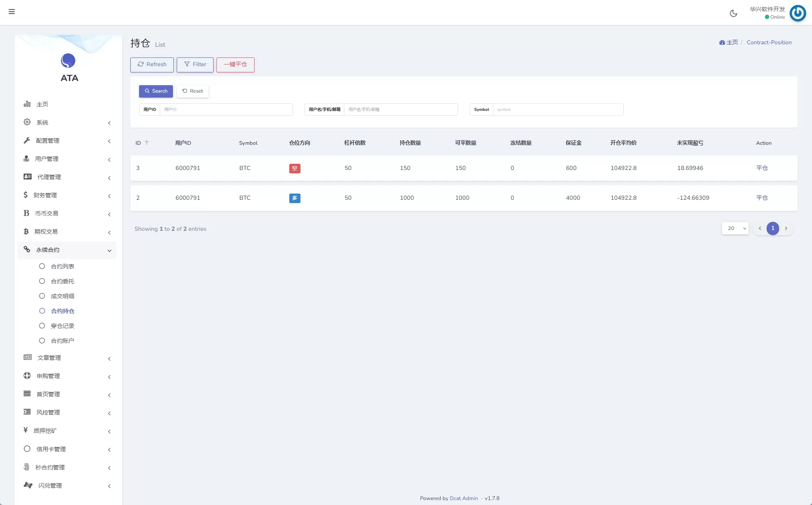
Task: Collapse the 永续合约 menu chevron
Action: click(109, 251)
